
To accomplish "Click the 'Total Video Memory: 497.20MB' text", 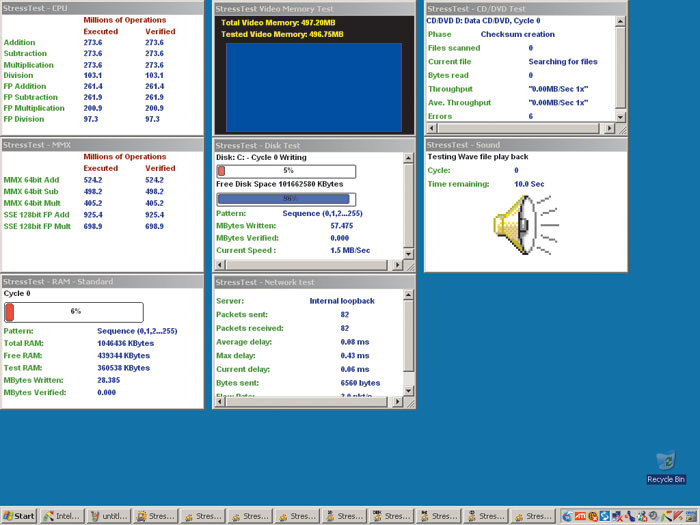I will point(278,22).
